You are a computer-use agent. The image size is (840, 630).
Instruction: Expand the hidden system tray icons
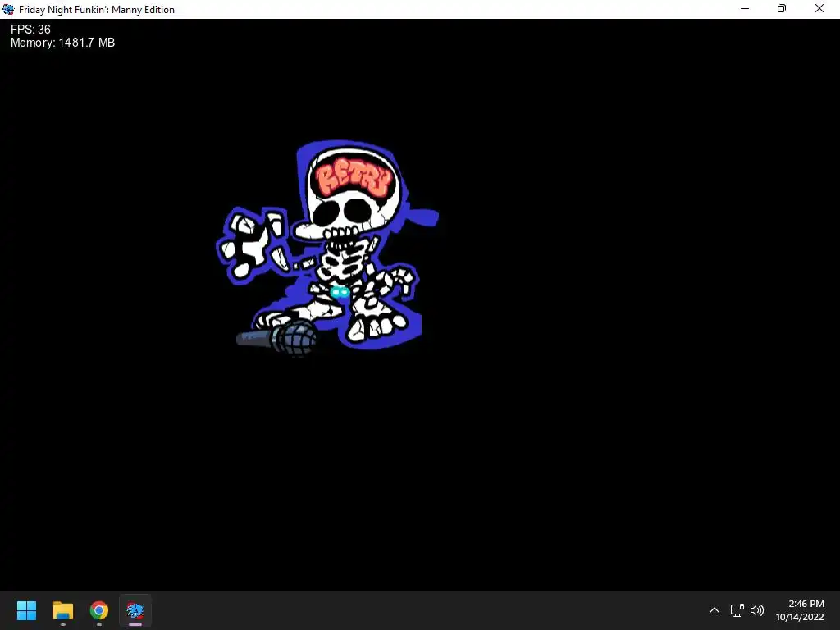[x=714, y=610]
